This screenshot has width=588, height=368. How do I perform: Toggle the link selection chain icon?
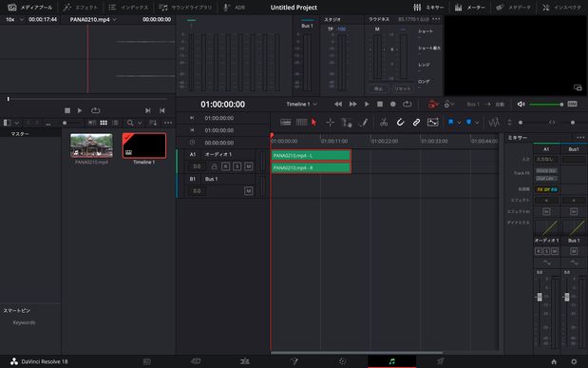[x=416, y=122]
